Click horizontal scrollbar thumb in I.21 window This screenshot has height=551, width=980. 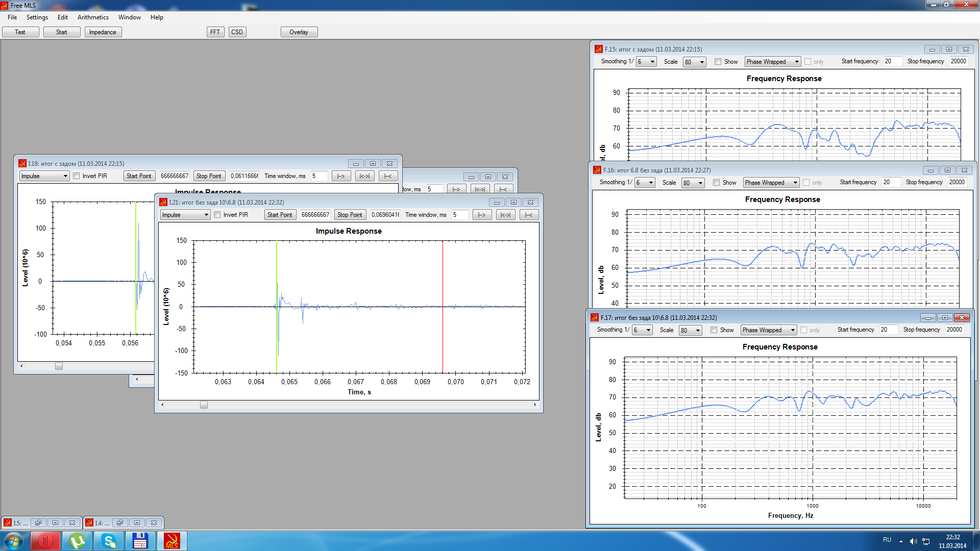point(204,405)
